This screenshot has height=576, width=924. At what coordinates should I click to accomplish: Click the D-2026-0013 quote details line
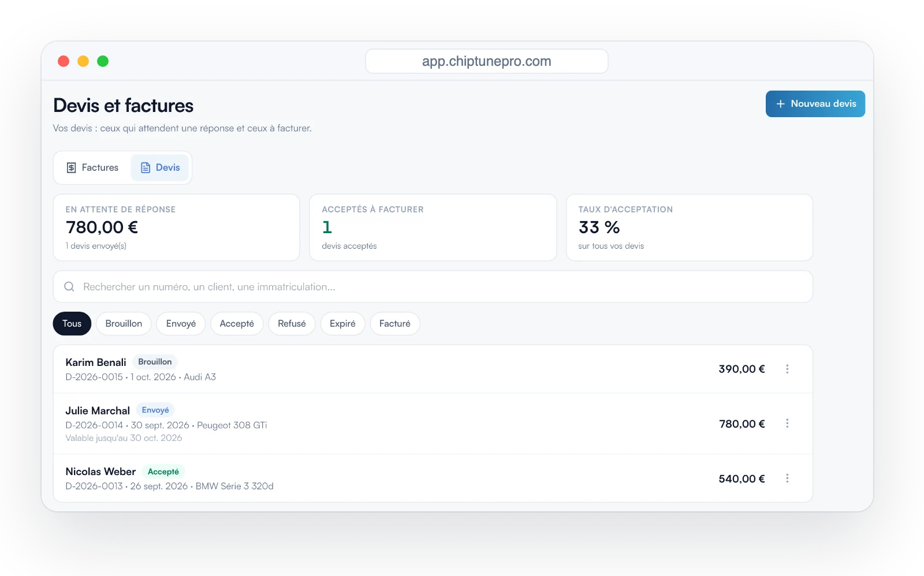(169, 486)
